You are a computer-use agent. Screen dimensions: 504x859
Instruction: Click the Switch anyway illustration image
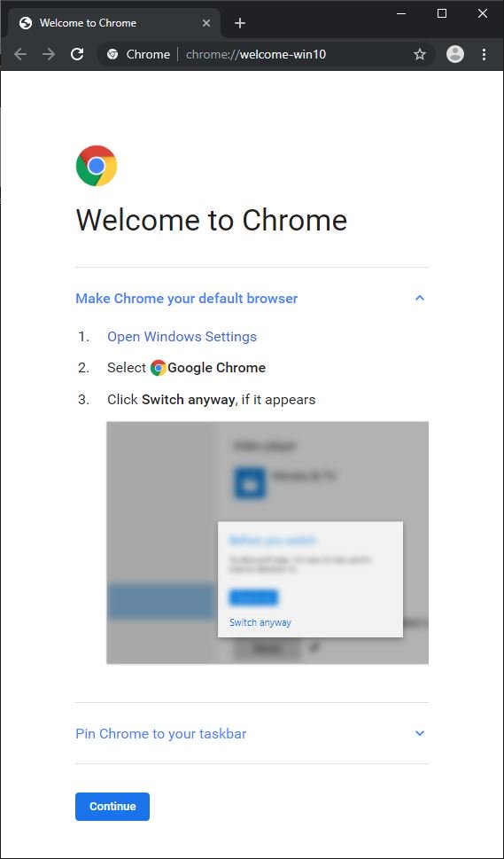267,543
